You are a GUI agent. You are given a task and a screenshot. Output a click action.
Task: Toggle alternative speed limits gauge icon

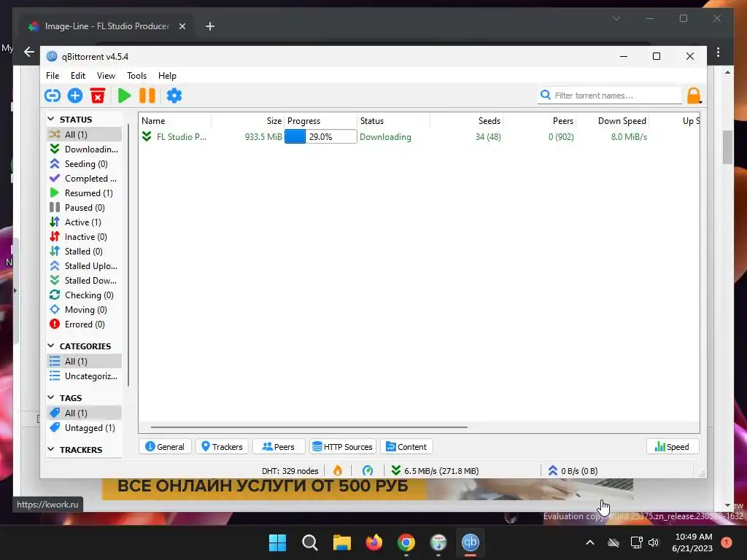(x=368, y=471)
